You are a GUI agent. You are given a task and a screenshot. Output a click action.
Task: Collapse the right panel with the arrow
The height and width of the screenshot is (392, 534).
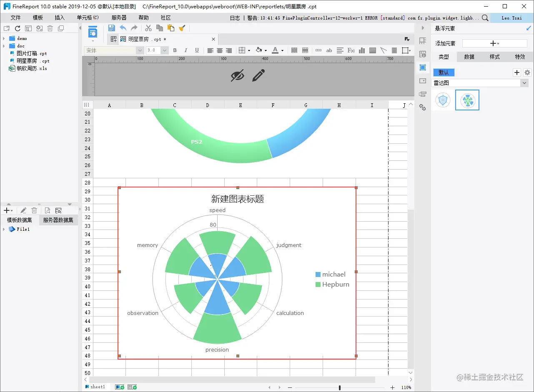pyautogui.click(x=423, y=28)
